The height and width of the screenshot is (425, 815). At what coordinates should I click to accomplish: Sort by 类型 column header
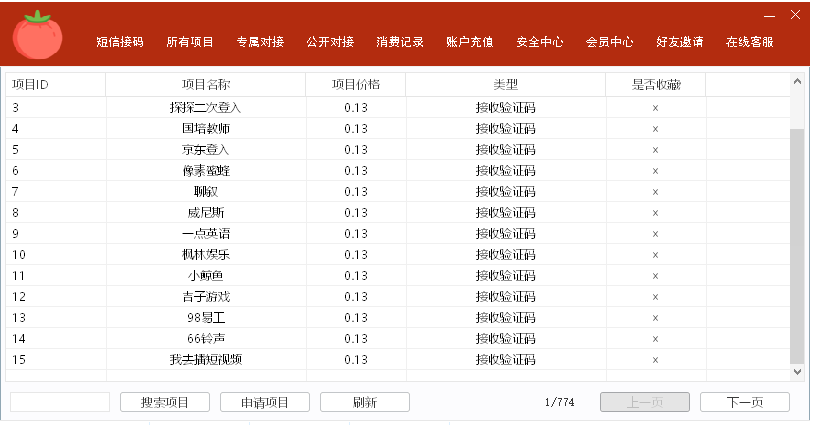click(505, 85)
